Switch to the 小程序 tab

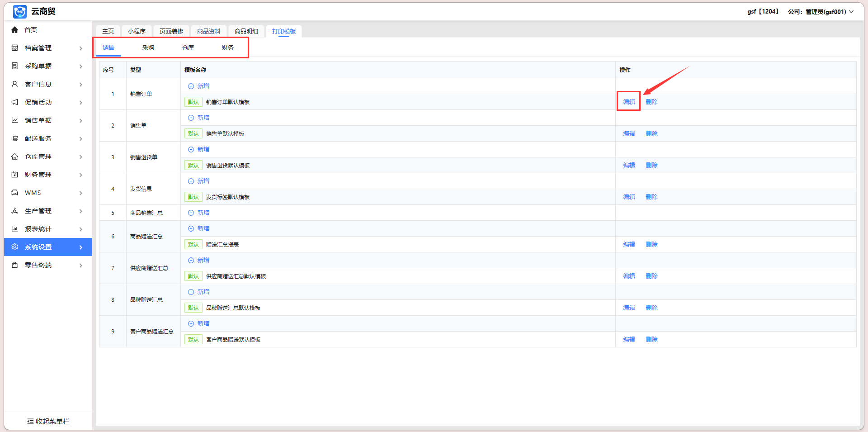pyautogui.click(x=137, y=31)
